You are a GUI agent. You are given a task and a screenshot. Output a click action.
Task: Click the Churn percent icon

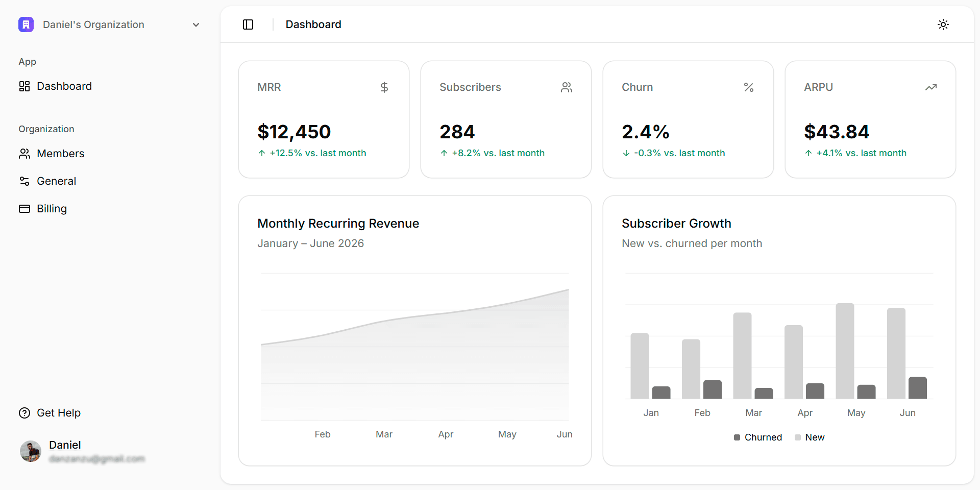pos(749,87)
